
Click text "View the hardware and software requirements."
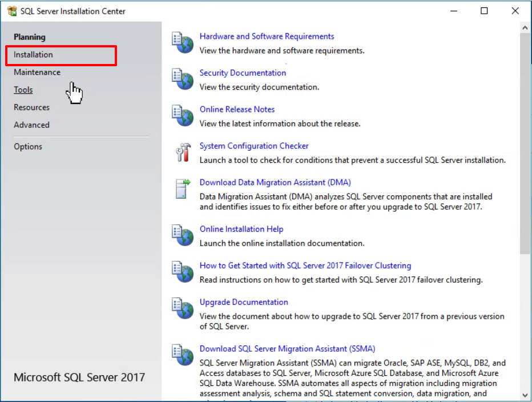[282, 51]
